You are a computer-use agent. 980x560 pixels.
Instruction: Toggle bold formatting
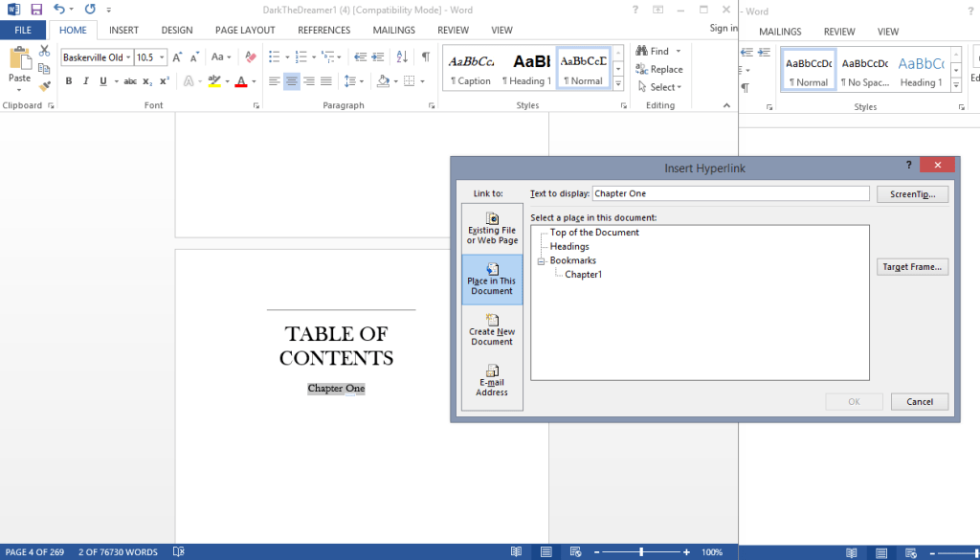click(x=68, y=80)
